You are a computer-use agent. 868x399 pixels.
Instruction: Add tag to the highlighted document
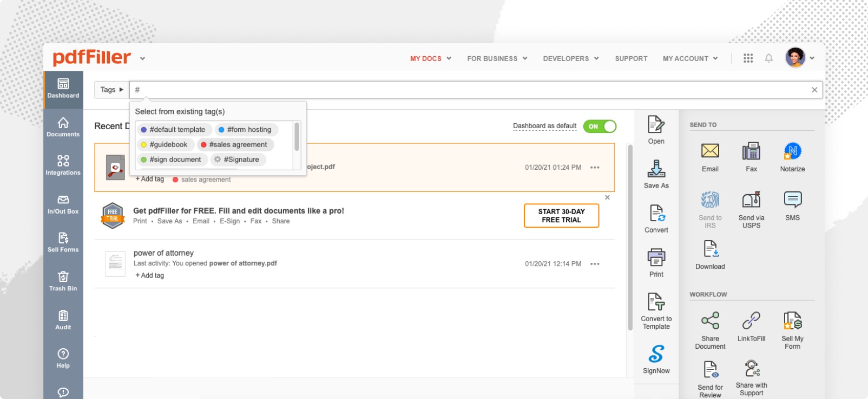click(149, 179)
